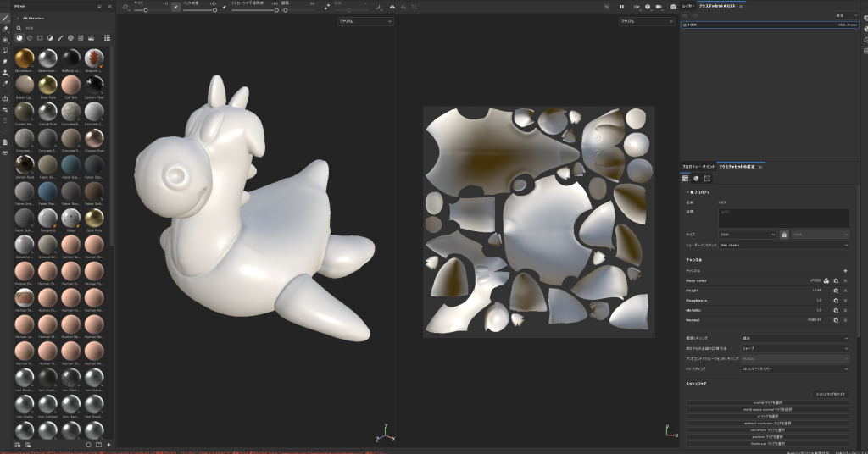Open the UV padding dropdown

(x=795, y=368)
